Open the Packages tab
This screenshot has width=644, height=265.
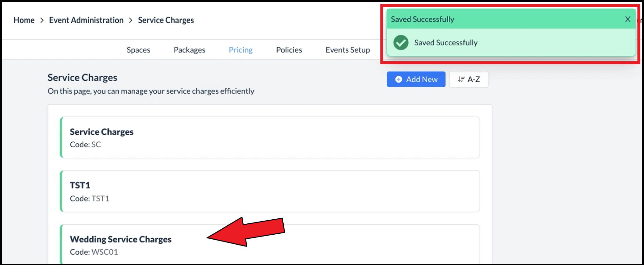(189, 50)
